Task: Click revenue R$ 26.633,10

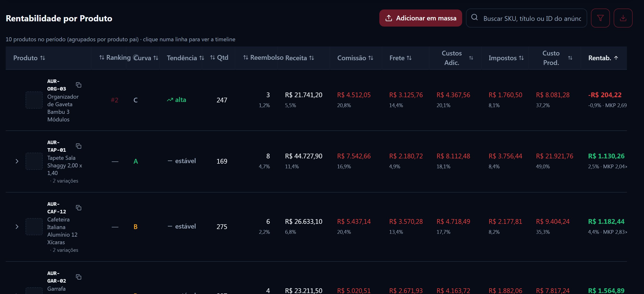Action: (x=304, y=221)
